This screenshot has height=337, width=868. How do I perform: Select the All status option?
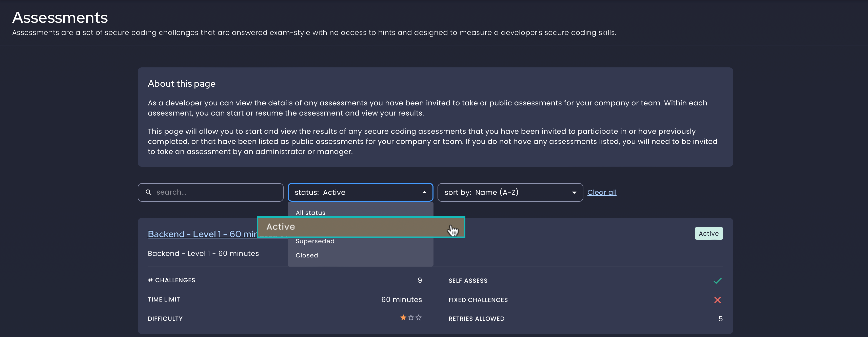pyautogui.click(x=310, y=213)
